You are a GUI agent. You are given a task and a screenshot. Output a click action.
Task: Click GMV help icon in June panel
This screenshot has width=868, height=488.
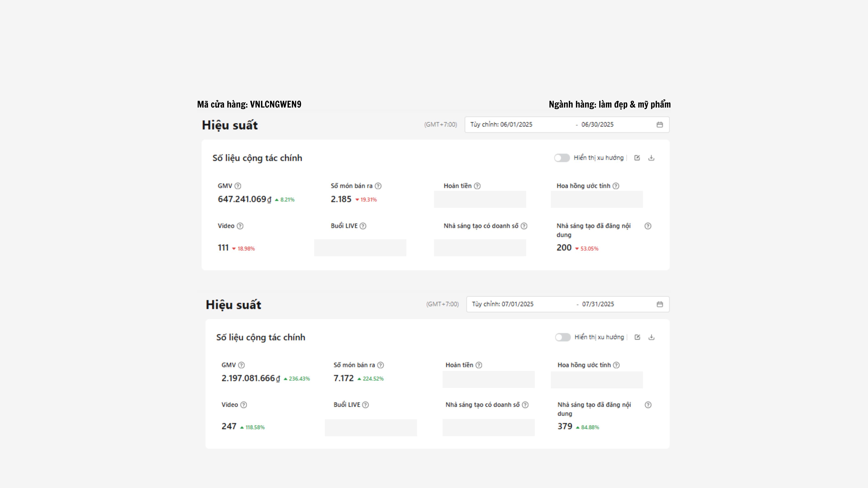(238, 186)
